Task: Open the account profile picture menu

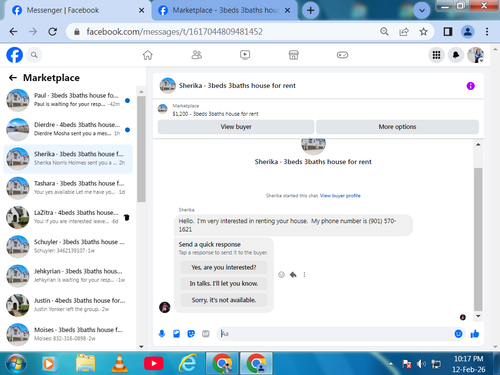Action: click(x=475, y=55)
